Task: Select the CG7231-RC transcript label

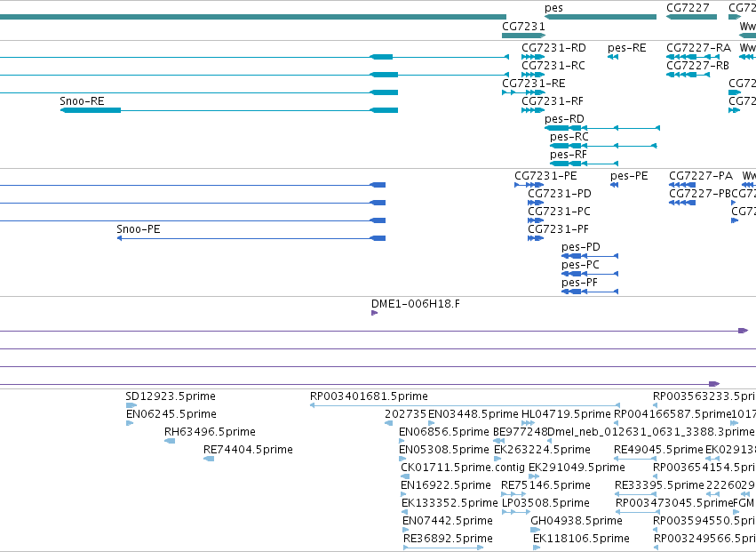Action: click(x=553, y=66)
